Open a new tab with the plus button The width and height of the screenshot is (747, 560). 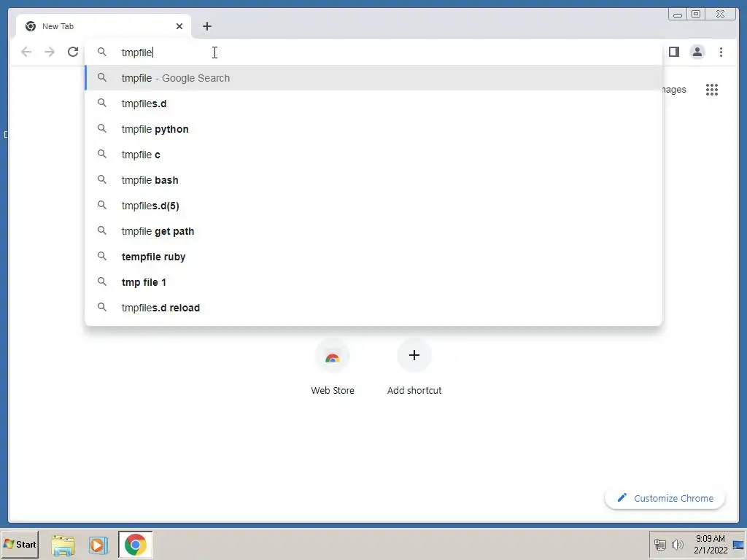[206, 26]
